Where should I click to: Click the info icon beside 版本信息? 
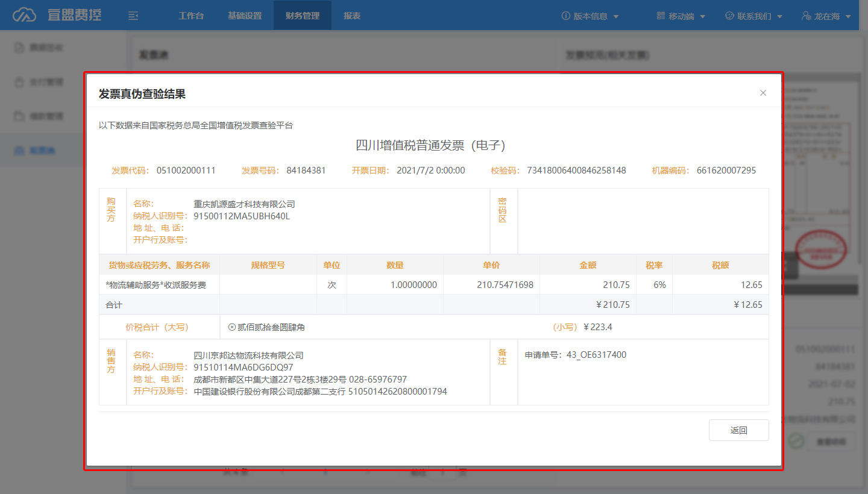pos(565,16)
